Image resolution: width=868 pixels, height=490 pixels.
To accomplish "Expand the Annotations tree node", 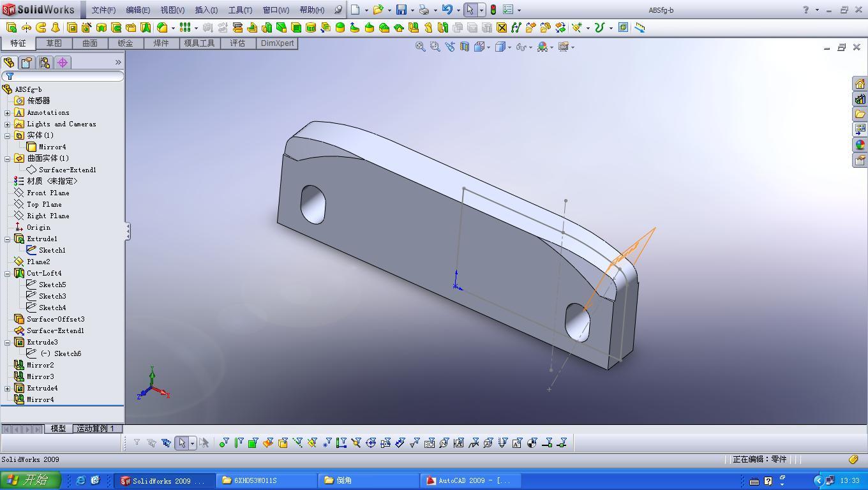I will [8, 113].
